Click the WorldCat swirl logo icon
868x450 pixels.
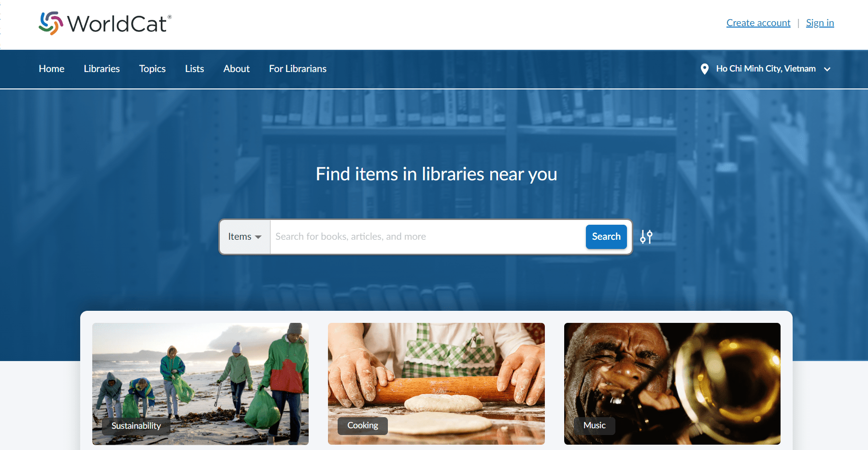51,23
